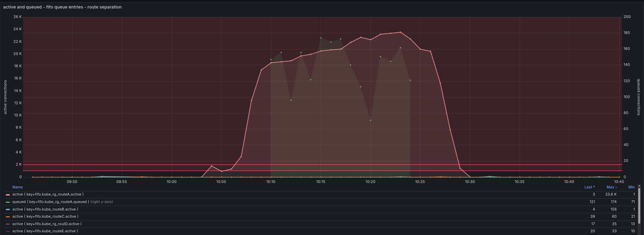This screenshot has width=644, height=235.
Task: Toggle the routeB.active legend series name
Action: pos(45,209)
